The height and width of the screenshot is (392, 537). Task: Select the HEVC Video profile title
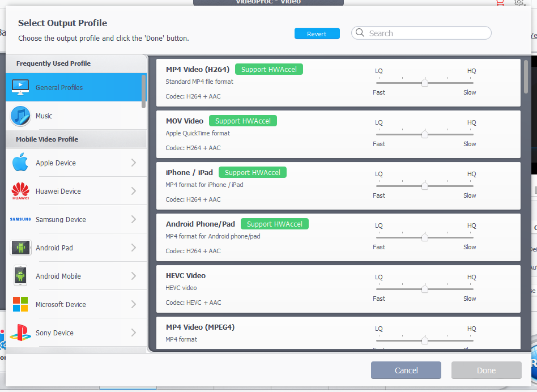(x=186, y=276)
